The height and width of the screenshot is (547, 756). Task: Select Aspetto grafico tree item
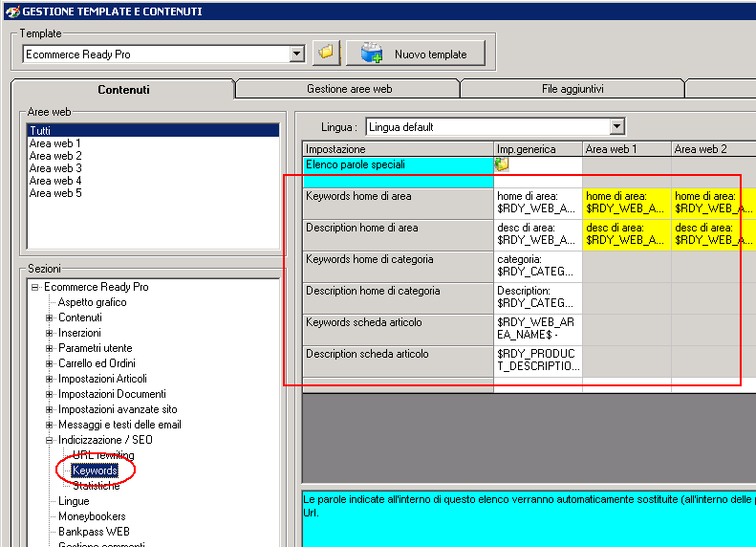pos(92,302)
